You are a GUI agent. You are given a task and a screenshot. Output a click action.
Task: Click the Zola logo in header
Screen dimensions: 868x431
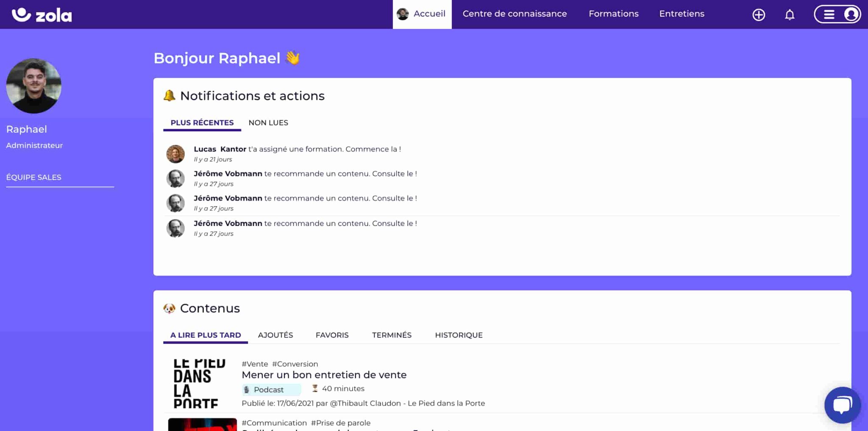click(x=42, y=15)
